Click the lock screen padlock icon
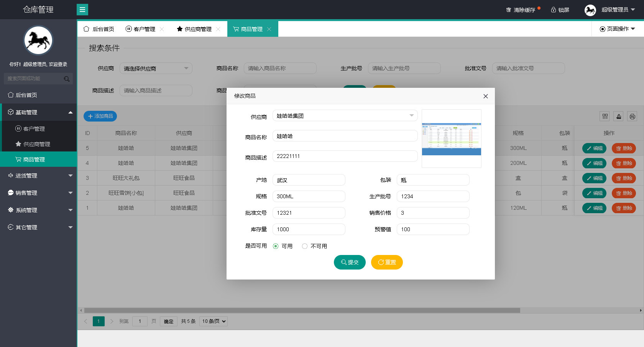This screenshot has width=644, height=347. coord(554,10)
